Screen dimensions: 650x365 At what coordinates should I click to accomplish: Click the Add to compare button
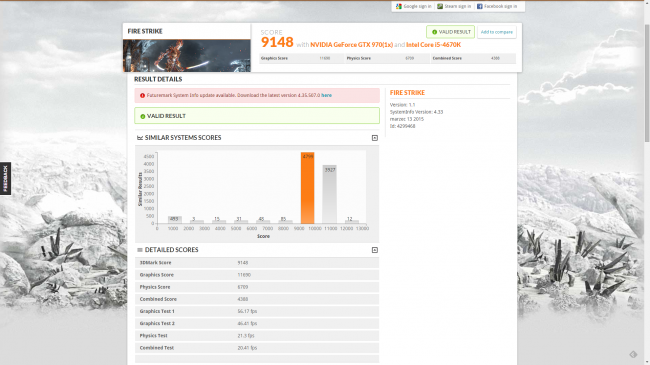tap(497, 32)
